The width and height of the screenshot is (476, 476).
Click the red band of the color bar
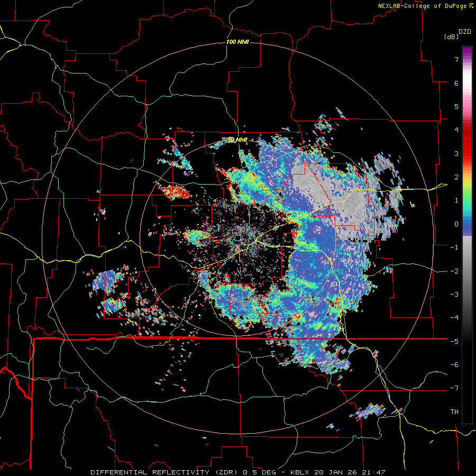point(467,143)
